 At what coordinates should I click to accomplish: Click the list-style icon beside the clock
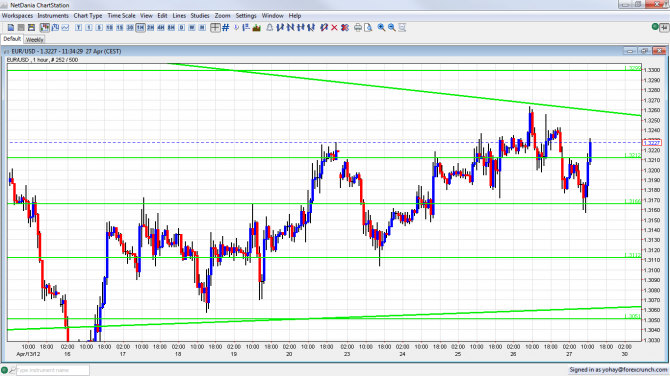pos(246,28)
